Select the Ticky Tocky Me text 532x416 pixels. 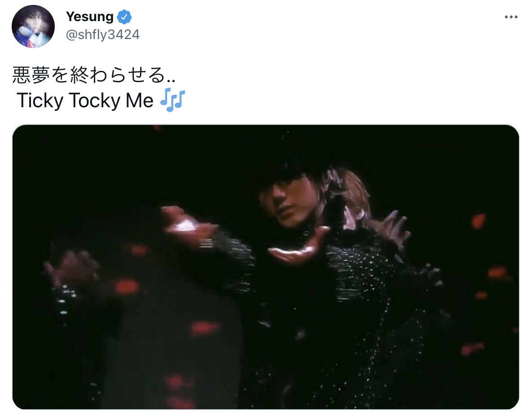(85, 101)
